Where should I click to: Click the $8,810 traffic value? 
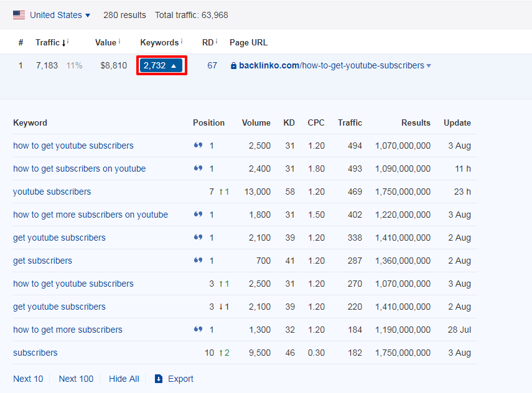[x=113, y=65]
